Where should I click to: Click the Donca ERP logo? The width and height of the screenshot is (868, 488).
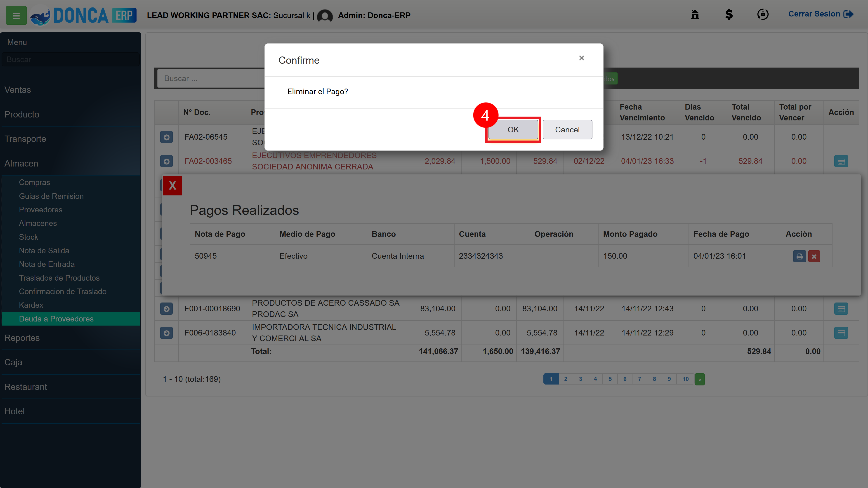pyautogui.click(x=83, y=16)
